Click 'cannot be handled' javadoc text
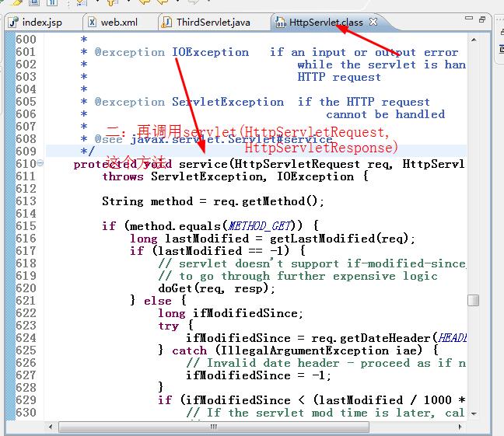This screenshot has width=504, height=436. [386, 114]
